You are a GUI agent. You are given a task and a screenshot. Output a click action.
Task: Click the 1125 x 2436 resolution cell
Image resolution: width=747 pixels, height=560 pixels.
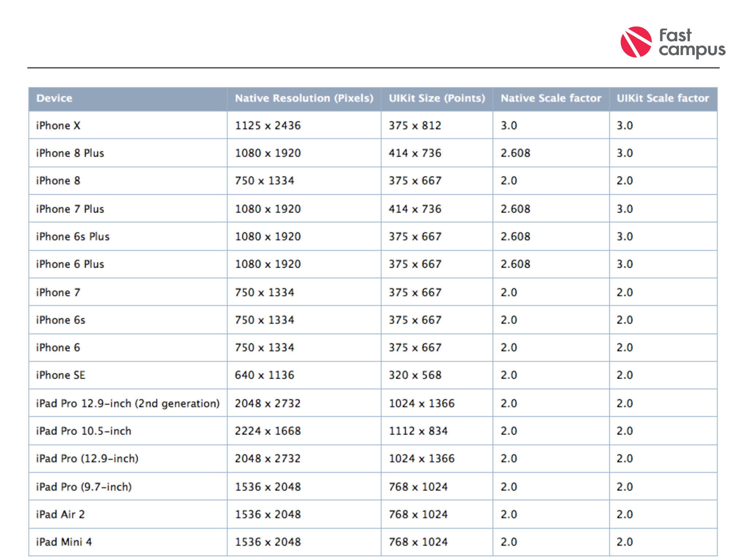[x=268, y=125]
